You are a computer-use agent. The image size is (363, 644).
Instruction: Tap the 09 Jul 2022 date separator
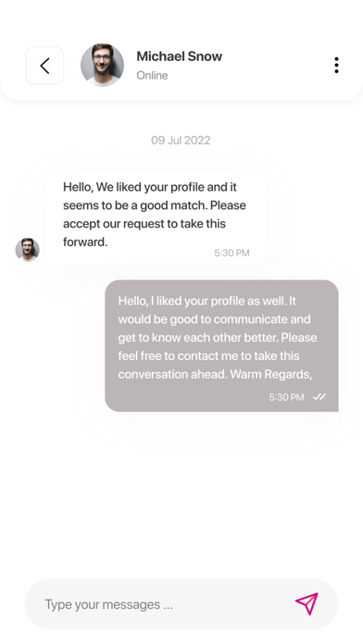pos(181,141)
